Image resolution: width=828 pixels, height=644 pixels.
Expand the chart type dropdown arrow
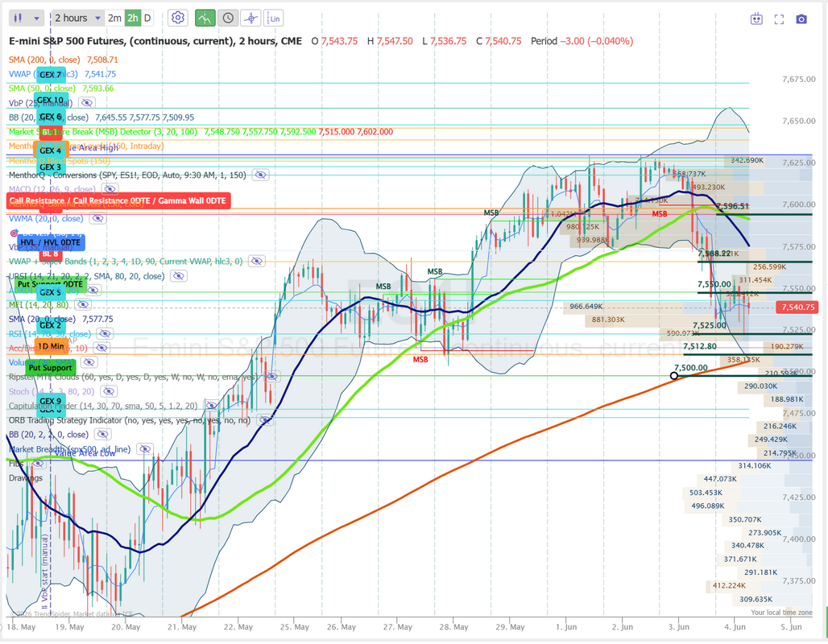[x=36, y=19]
